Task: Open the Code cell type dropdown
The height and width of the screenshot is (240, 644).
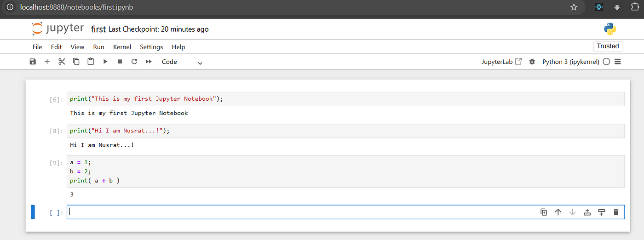Action: coord(182,62)
